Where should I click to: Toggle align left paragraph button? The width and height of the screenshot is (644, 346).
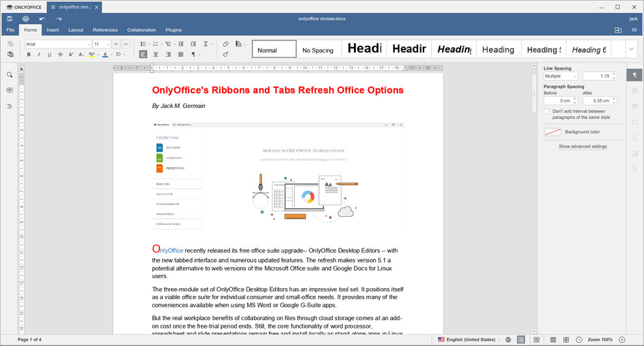(143, 54)
